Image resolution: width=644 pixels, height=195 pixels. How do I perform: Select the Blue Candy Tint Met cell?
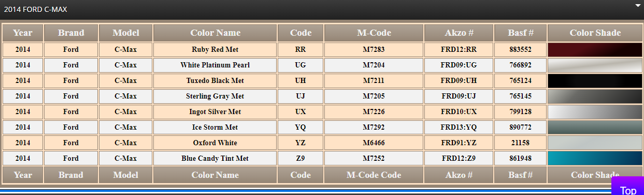(216, 159)
